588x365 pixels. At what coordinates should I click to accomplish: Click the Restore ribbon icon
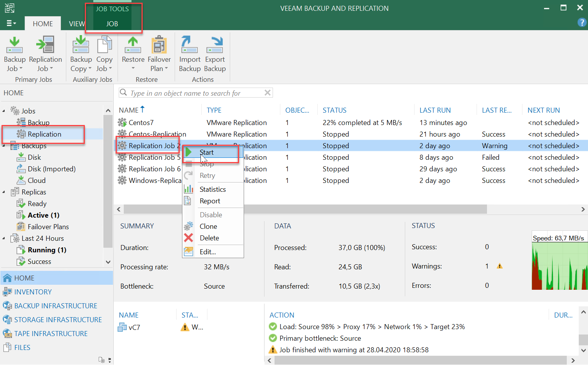coord(133,45)
